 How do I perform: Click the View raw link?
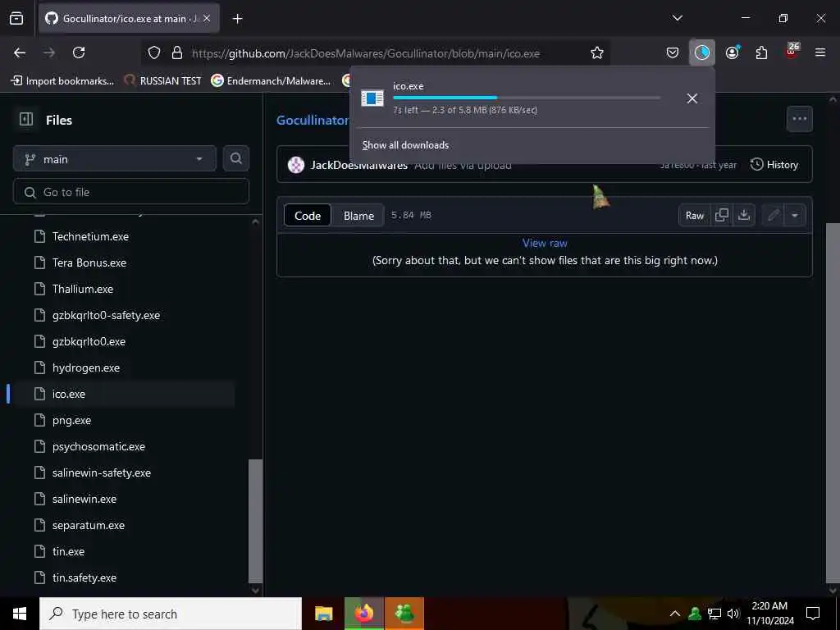click(x=545, y=243)
